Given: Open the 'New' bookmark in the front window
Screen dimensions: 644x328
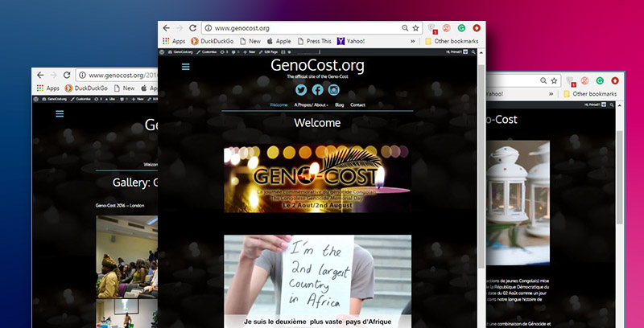Looking at the screenshot, I should pos(250,41).
